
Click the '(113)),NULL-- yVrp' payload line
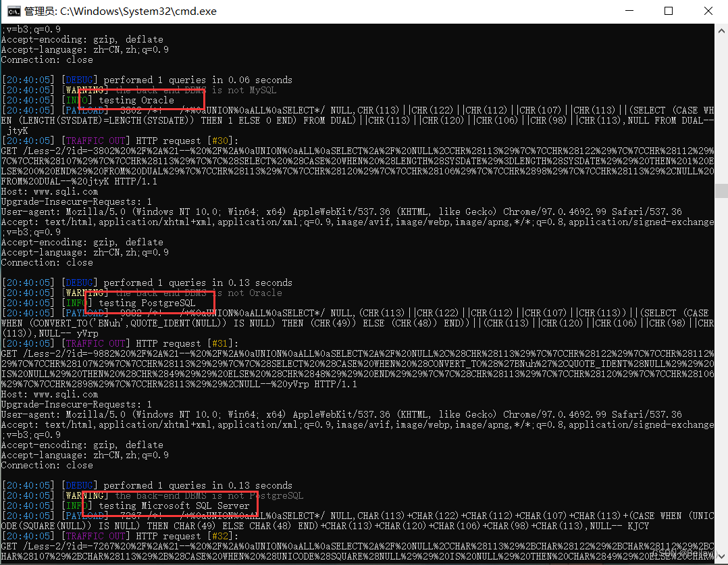(x=50, y=333)
